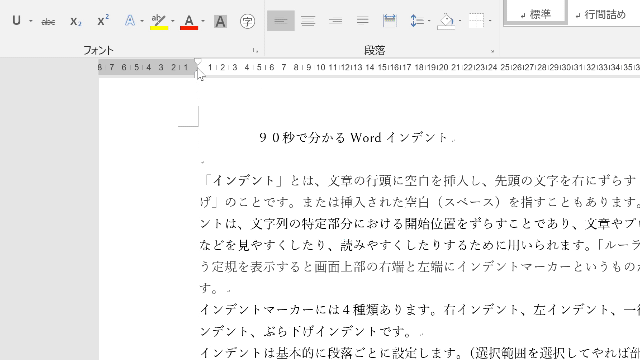Center align the paragraph

click(x=308, y=20)
